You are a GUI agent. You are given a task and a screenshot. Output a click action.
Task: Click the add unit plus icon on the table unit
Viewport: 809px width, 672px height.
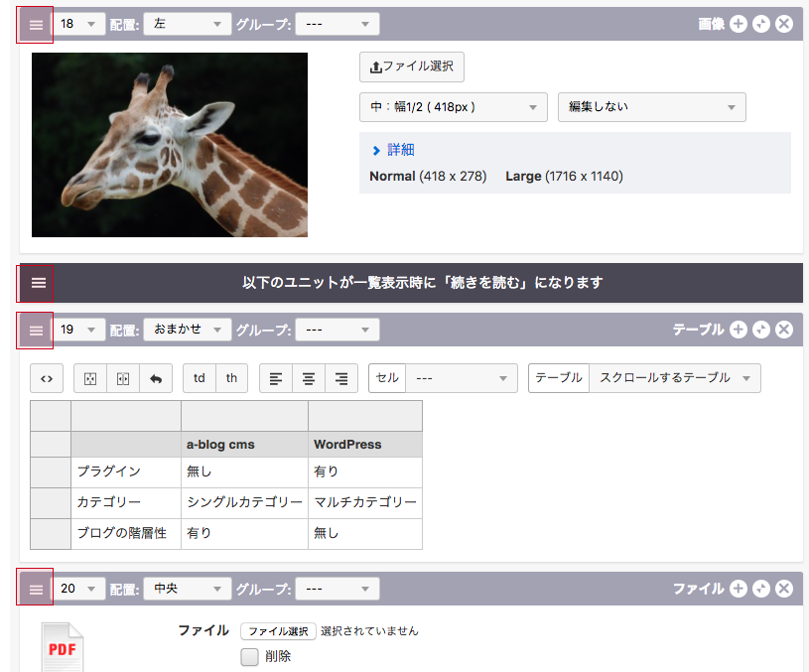tap(738, 330)
